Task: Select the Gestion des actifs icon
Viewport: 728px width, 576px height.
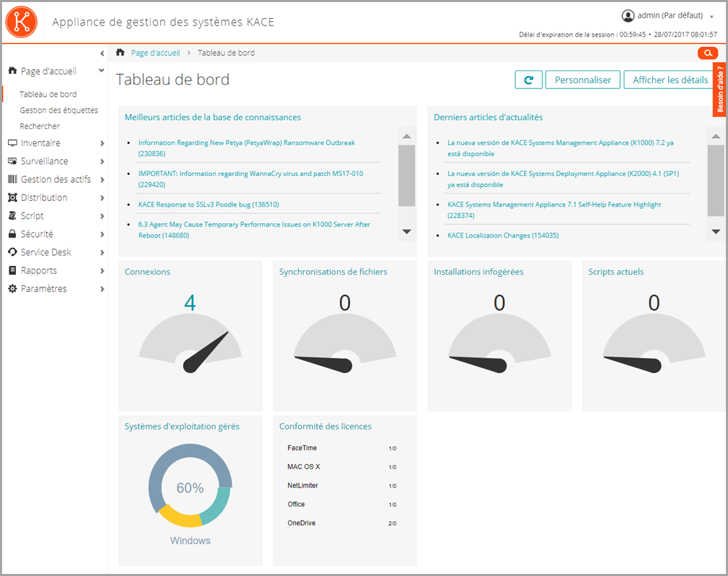Action: click(x=12, y=179)
